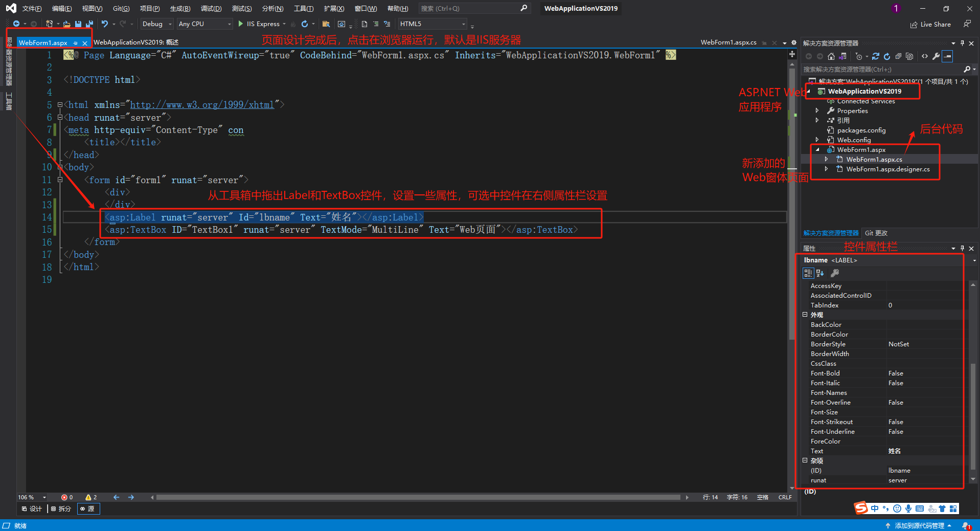Switch to WebApplicationVS2019: 概述 tab
The image size is (980, 531).
[136, 42]
